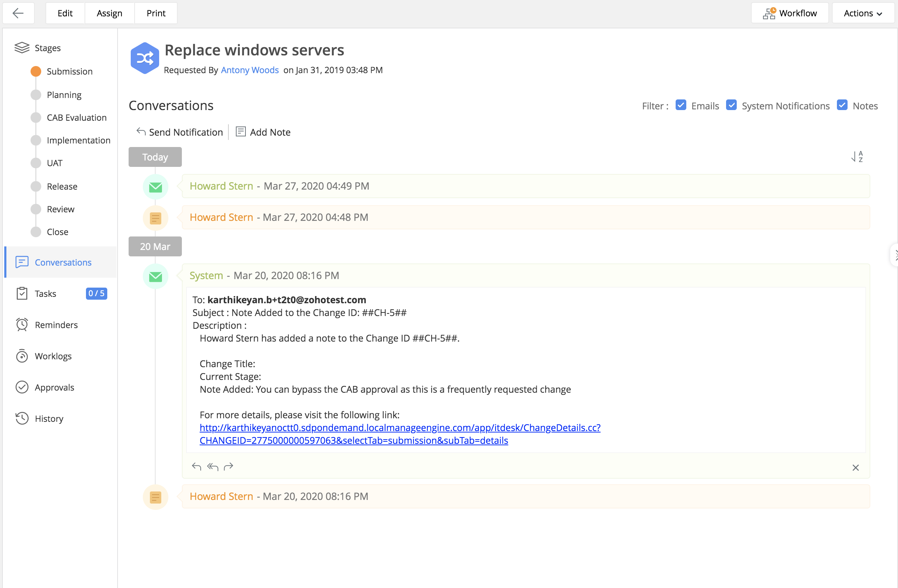Click the sort conversations A-Z icon
Viewport: 898px width, 588px height.
tap(857, 156)
